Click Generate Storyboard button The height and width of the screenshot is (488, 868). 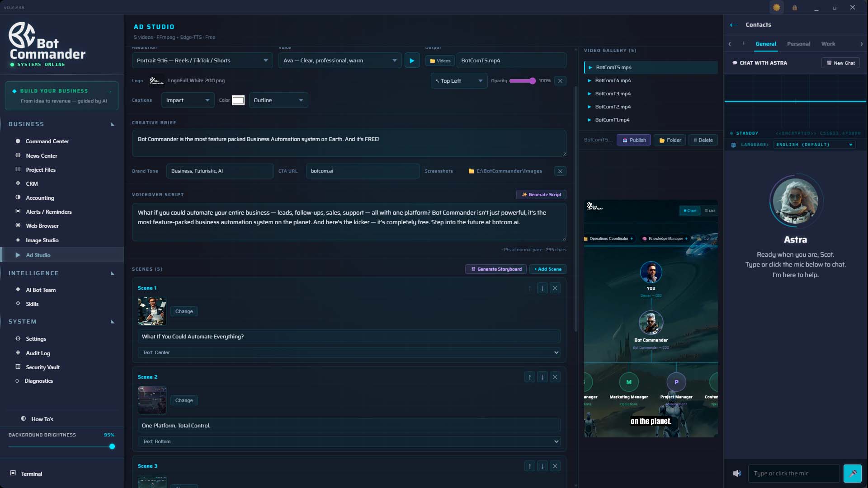click(x=496, y=269)
